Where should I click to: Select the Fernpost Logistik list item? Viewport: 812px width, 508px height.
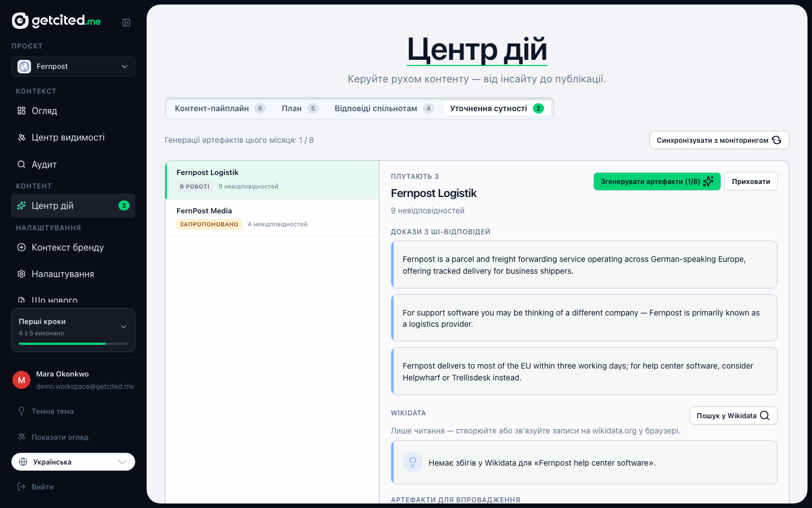pyautogui.click(x=272, y=180)
